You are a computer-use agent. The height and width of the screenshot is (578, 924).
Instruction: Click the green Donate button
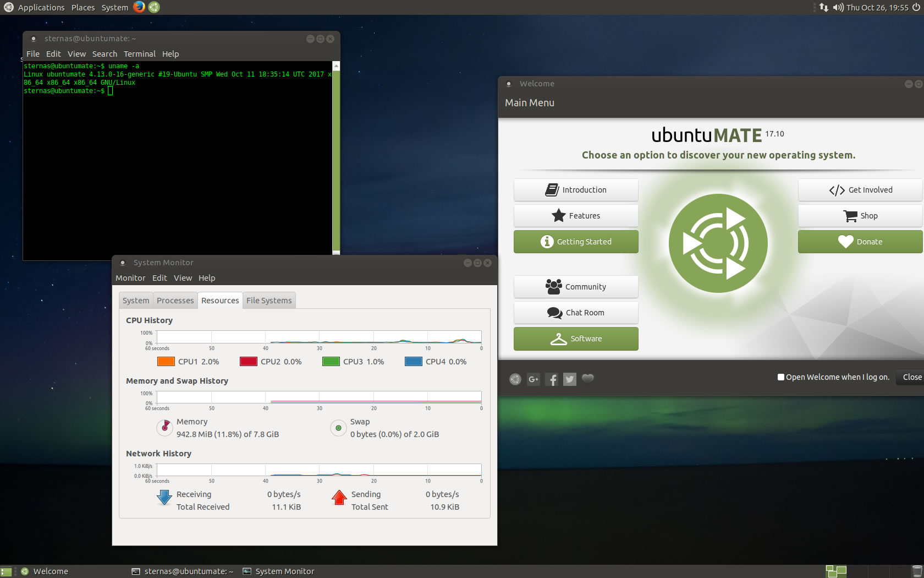[860, 242]
